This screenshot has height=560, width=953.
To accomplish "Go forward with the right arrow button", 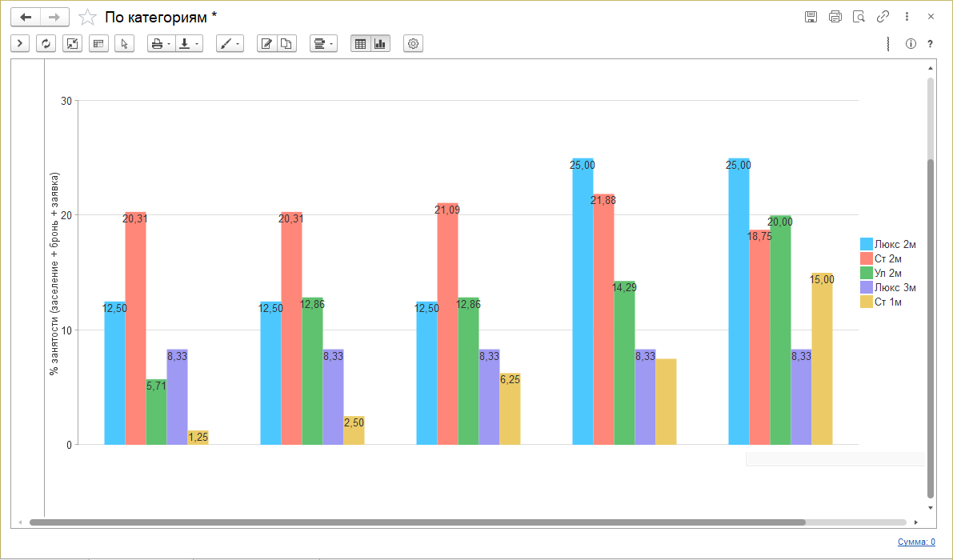I will pos(54,17).
